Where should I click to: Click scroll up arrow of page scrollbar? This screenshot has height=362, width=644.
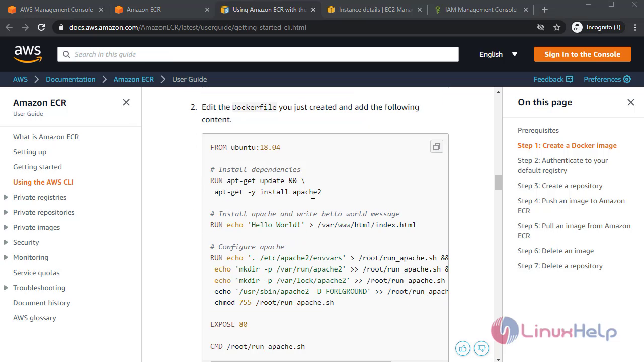pyautogui.click(x=498, y=92)
